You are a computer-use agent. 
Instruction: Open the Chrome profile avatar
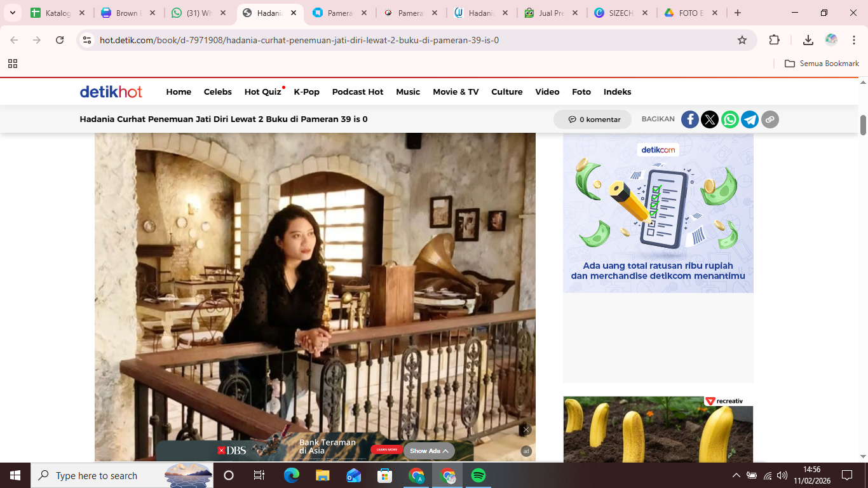(x=831, y=40)
